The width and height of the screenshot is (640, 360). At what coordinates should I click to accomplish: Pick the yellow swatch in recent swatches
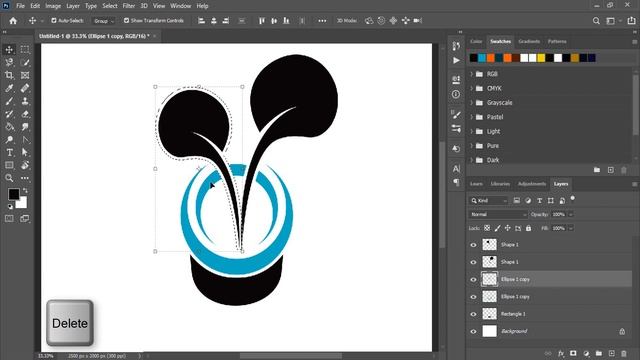[541, 58]
